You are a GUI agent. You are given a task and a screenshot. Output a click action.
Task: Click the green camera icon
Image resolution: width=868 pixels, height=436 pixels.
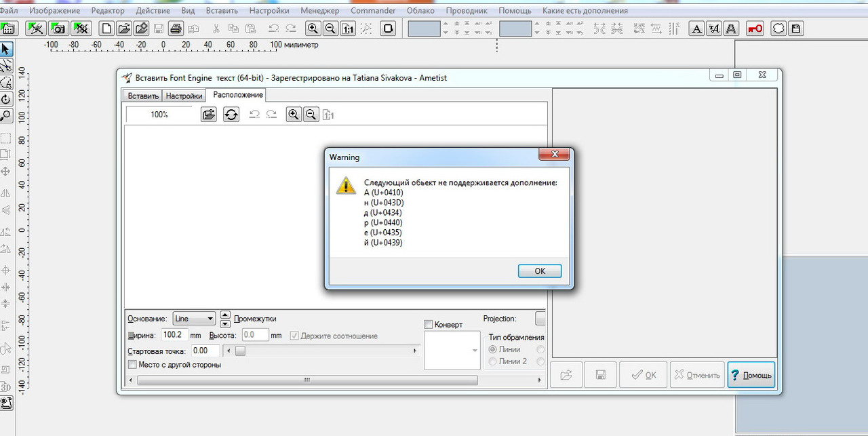click(58, 28)
